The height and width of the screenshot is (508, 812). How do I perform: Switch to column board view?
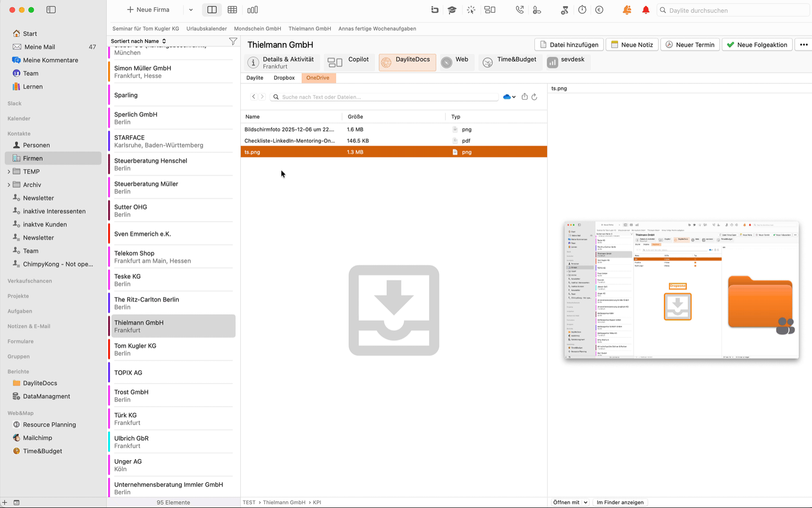tap(253, 10)
